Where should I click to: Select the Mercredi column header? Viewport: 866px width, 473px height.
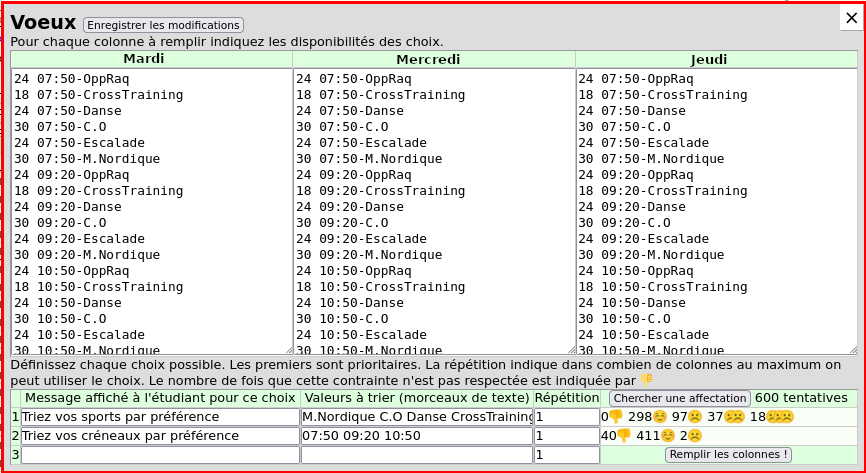(x=433, y=60)
